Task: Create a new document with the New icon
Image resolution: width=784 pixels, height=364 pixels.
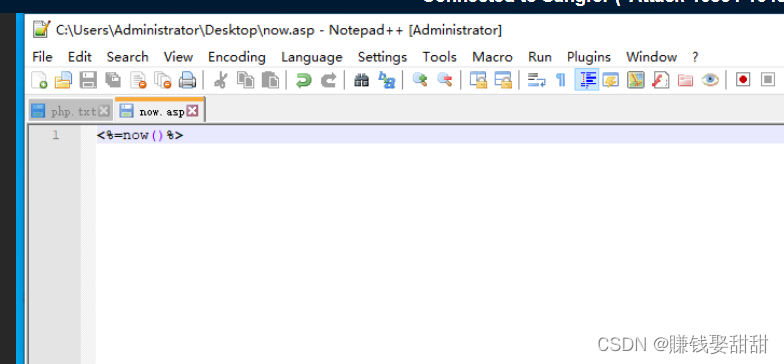Action: (39, 80)
